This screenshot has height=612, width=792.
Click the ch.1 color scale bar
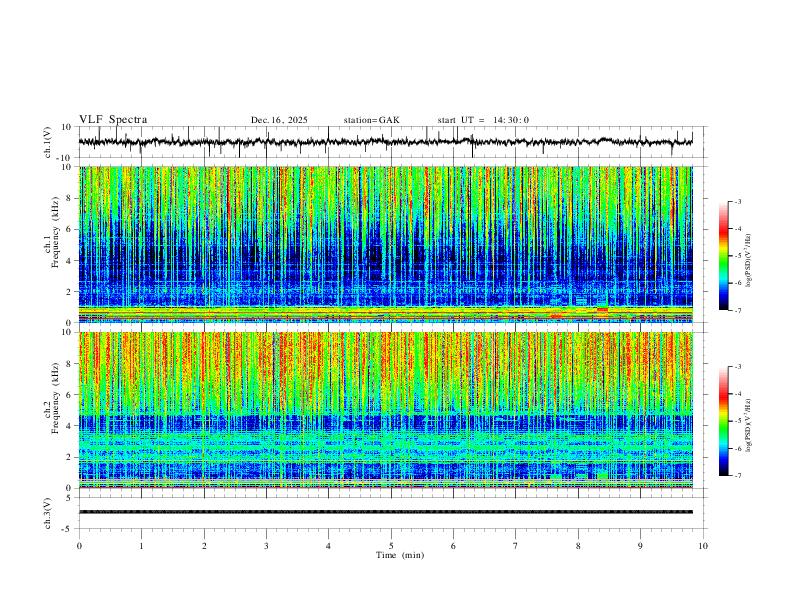[724, 256]
